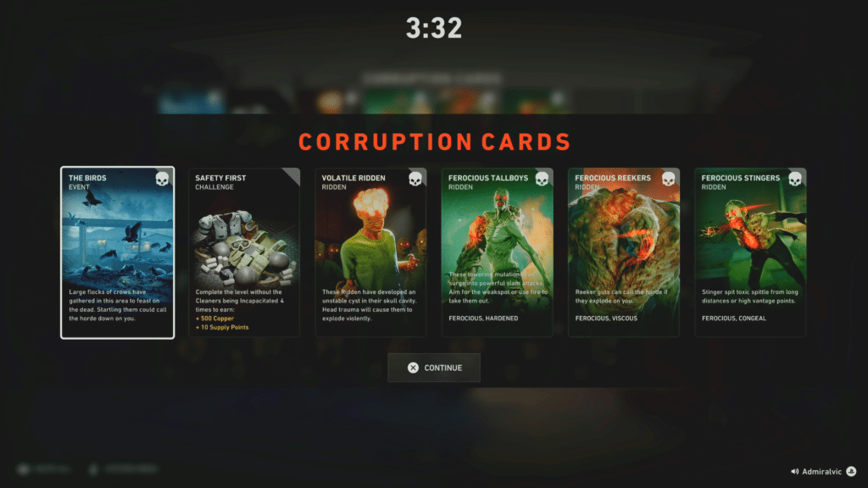Click the skull icon on Ferocious Tallboys card

[x=542, y=180]
